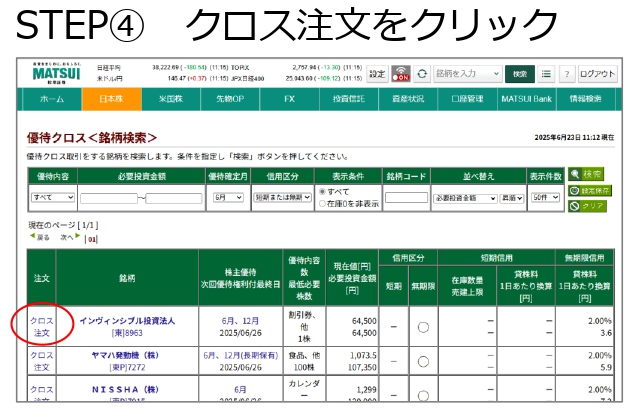The width and height of the screenshot is (641, 418).
Task: Open the 口座管理 tab
Action: click(467, 99)
